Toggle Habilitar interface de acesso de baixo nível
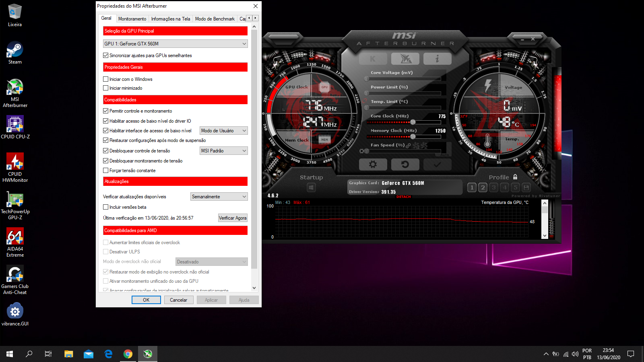Viewport: 644px width, 362px height. pyautogui.click(x=106, y=131)
